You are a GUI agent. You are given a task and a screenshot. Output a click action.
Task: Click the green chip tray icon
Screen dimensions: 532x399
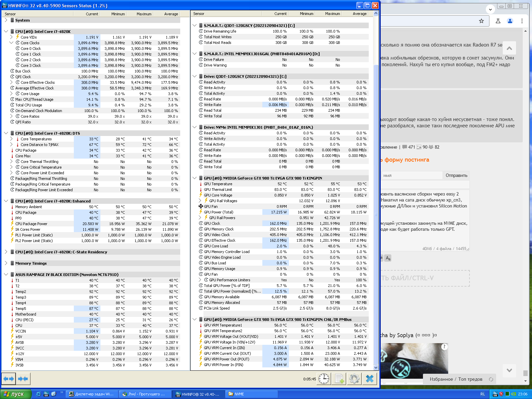point(507,394)
